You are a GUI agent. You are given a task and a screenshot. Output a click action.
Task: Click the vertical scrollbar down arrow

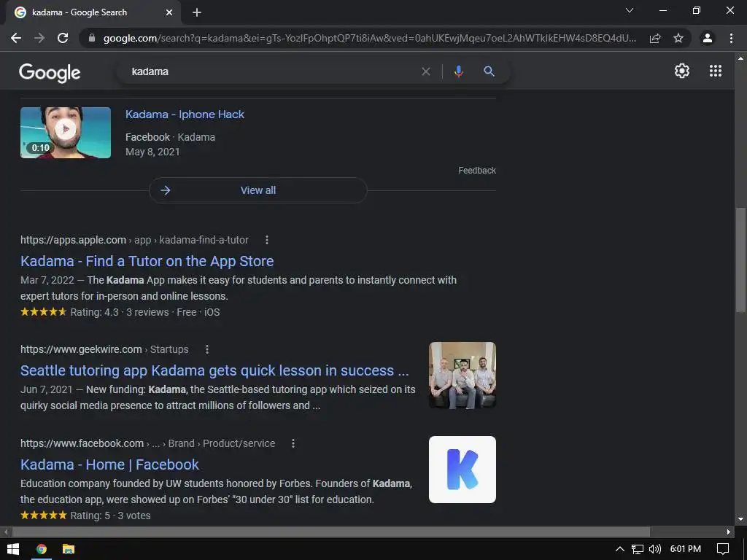click(x=740, y=519)
